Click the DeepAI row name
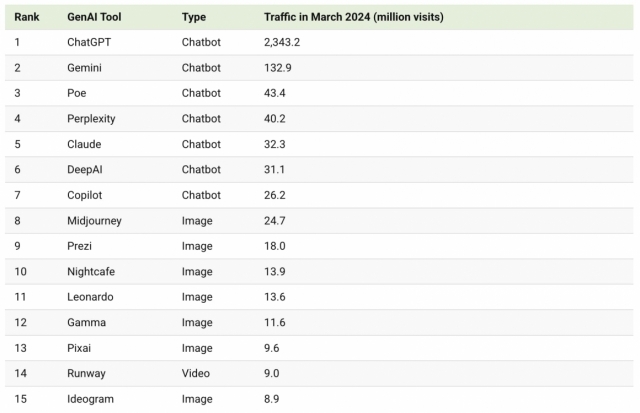This screenshot has width=640, height=413. [86, 169]
